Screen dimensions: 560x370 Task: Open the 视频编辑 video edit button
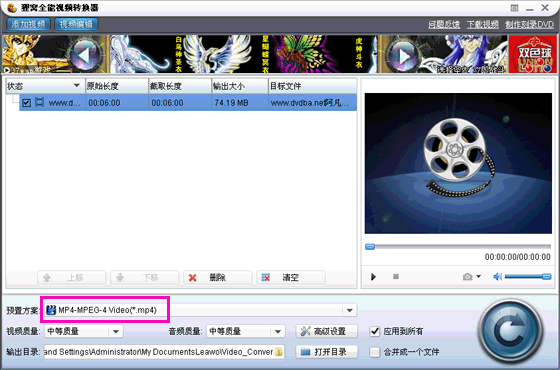point(76,24)
